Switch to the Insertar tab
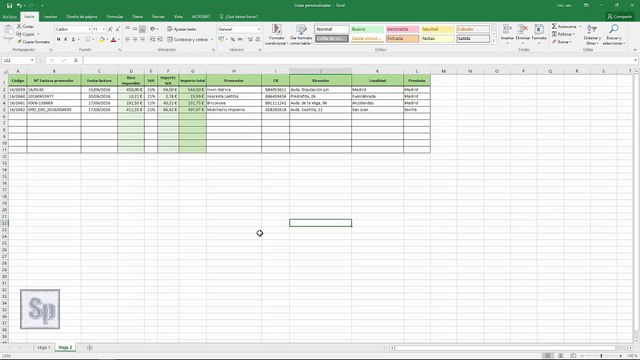This screenshot has height=360, width=640. coord(51,17)
